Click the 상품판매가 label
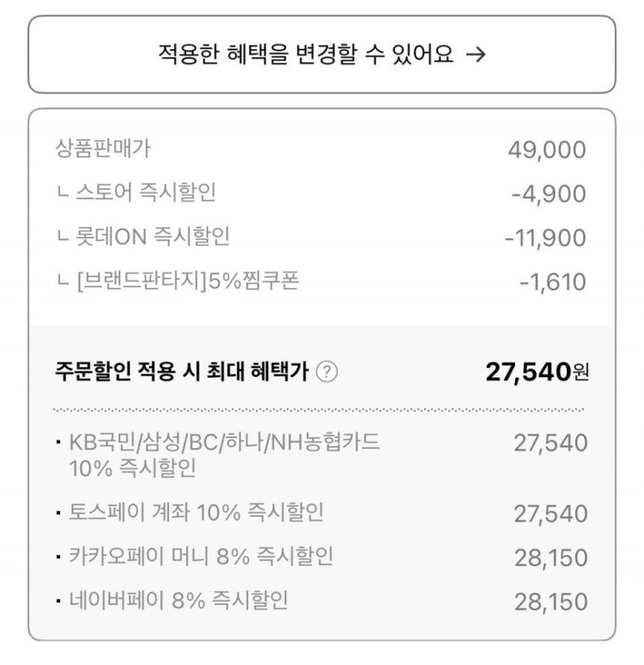This screenshot has width=644, height=665. click(x=103, y=148)
